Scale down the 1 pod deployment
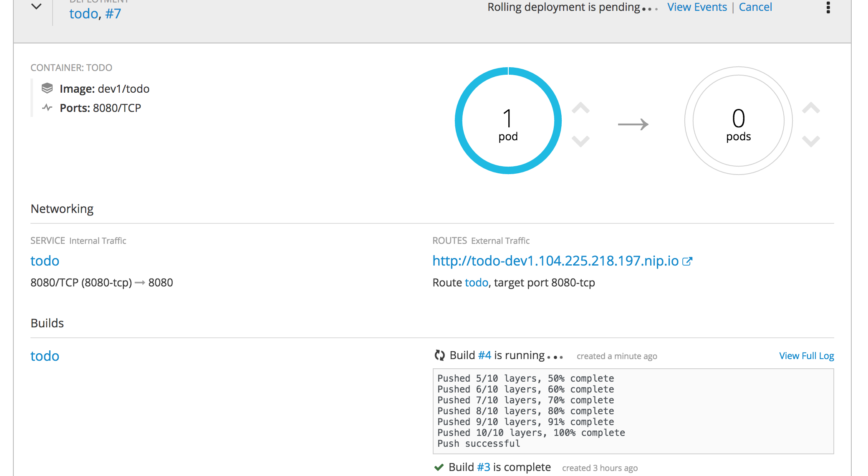The width and height of the screenshot is (868, 476). [x=580, y=141]
